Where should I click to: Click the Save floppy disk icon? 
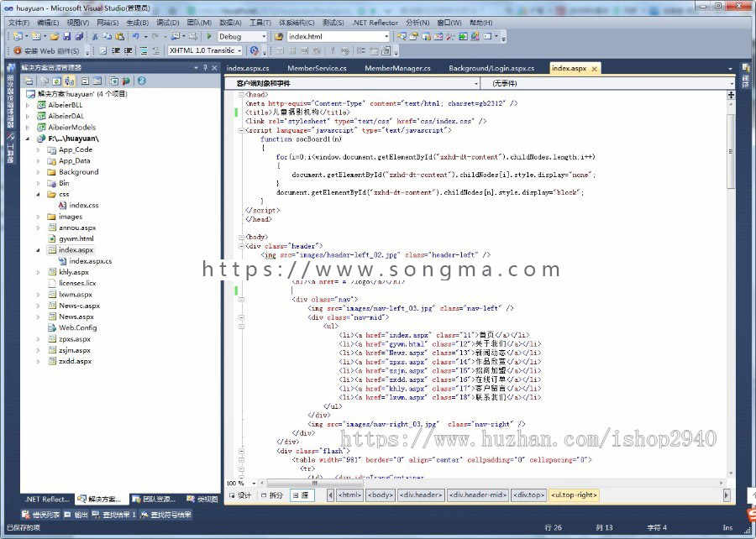pyautogui.click(x=66, y=37)
